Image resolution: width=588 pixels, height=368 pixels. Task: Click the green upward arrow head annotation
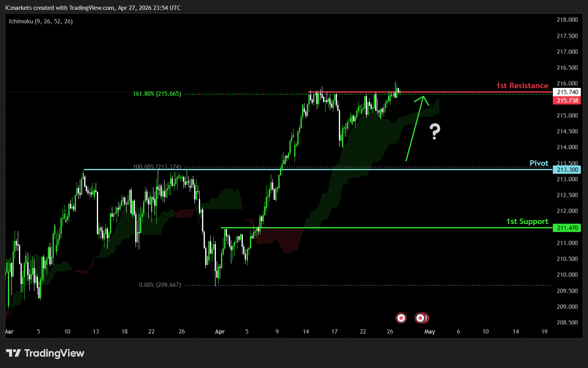click(x=424, y=97)
